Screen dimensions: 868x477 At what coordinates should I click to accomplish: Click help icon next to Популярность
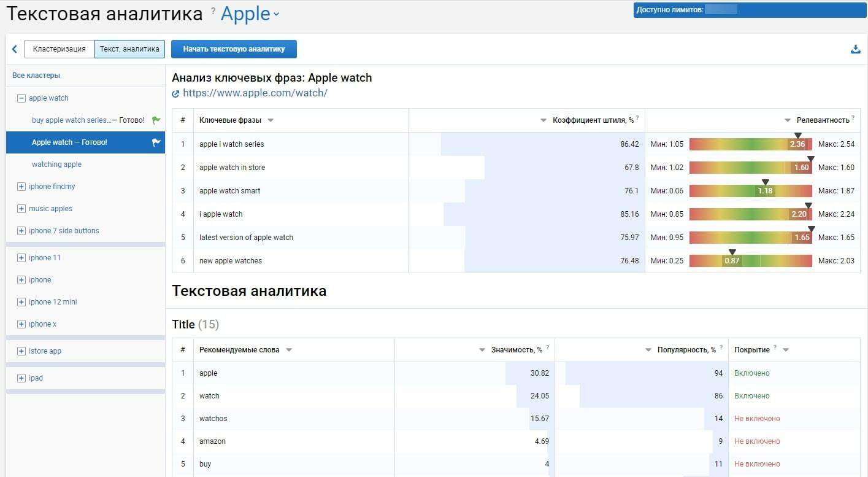[721, 347]
